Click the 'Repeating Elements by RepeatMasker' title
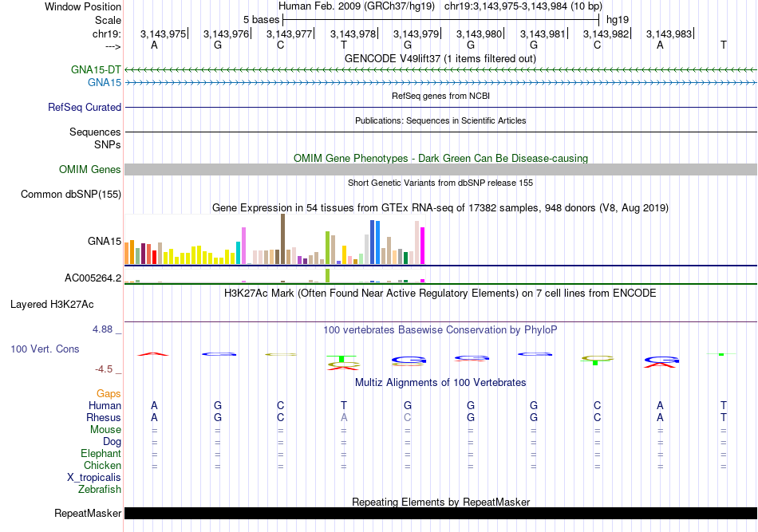Screen dimensions: 758x532 440,502
